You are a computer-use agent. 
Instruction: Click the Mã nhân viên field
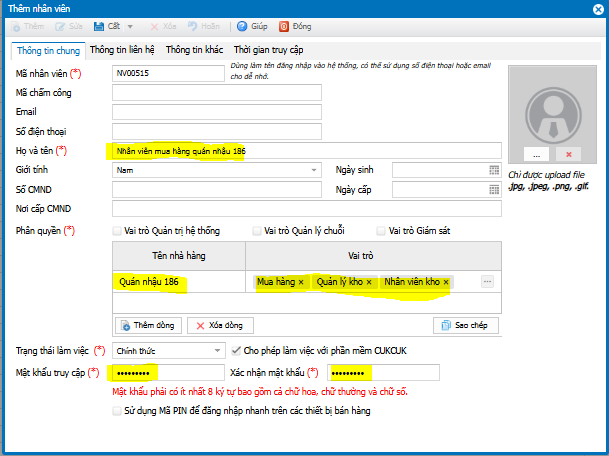168,73
